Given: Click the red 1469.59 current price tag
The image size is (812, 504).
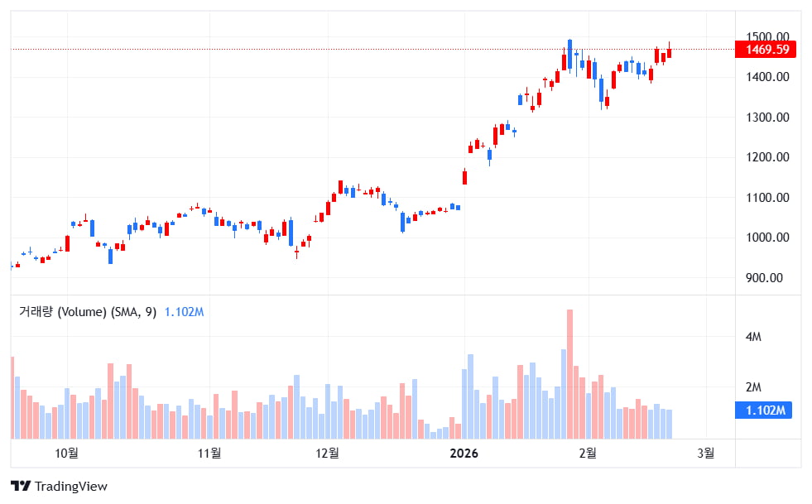Looking at the screenshot, I should tap(766, 50).
